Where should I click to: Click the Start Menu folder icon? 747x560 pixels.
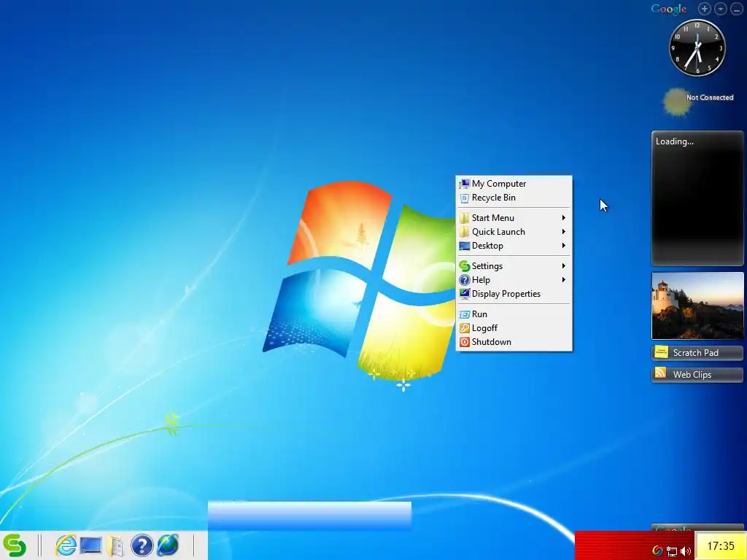click(x=465, y=218)
